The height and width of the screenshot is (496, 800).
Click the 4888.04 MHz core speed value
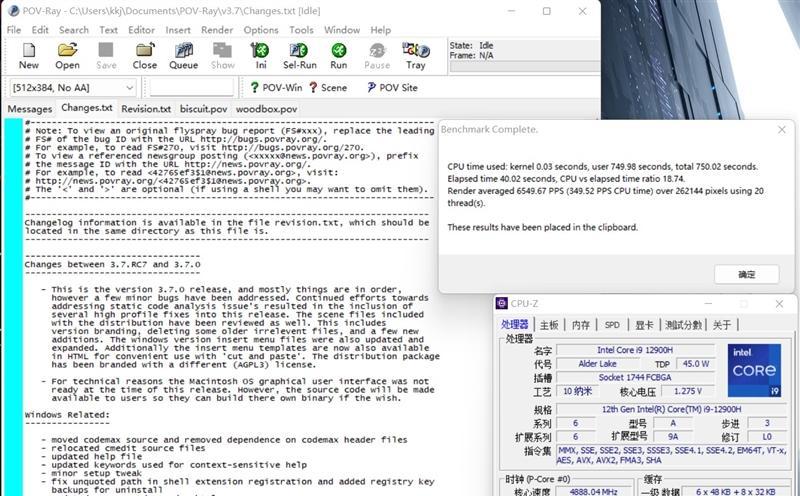[593, 492]
